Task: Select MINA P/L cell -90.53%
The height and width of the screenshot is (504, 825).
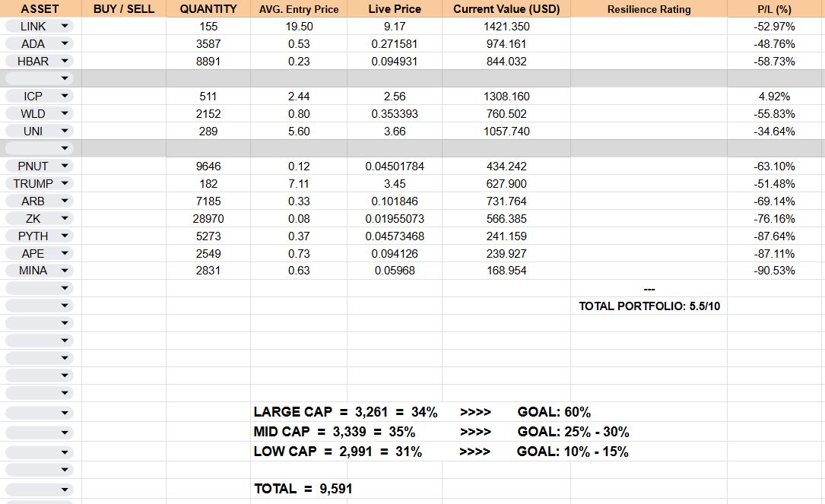Action: coord(774,271)
